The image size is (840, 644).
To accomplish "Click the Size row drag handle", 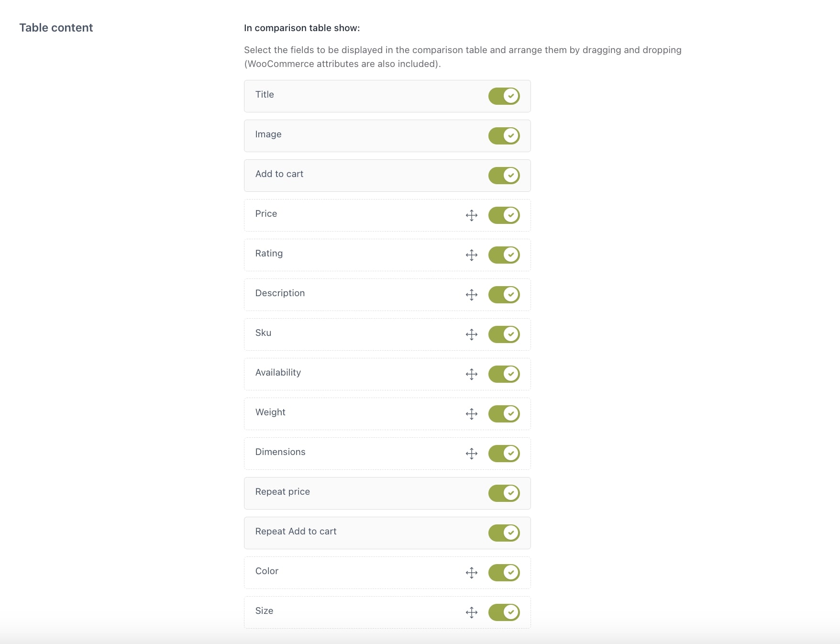I will (471, 612).
